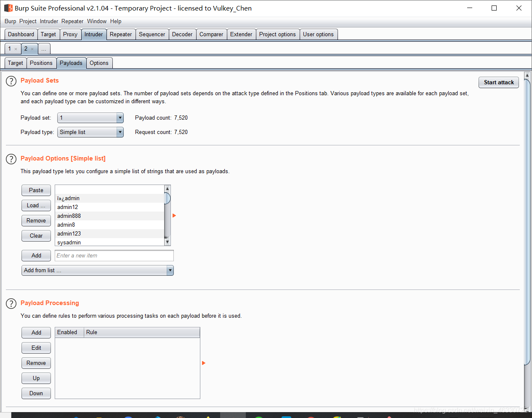Click the payload list scrollbar thumb
This screenshot has width=532, height=418.
click(167, 198)
